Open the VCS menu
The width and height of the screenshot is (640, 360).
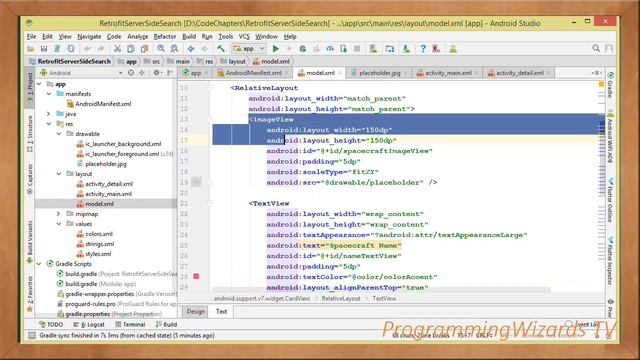point(244,36)
